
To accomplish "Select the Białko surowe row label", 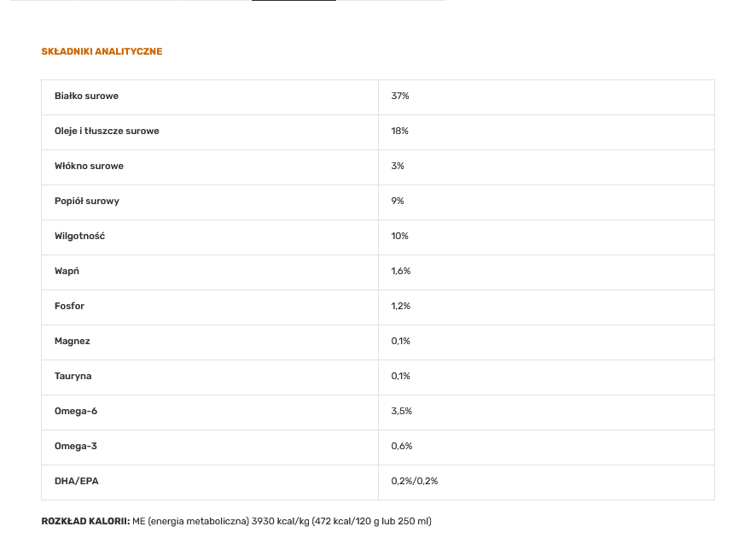I will point(86,97).
